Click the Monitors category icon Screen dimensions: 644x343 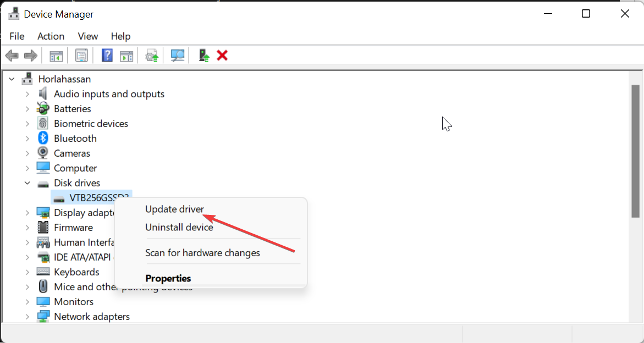[43, 302]
